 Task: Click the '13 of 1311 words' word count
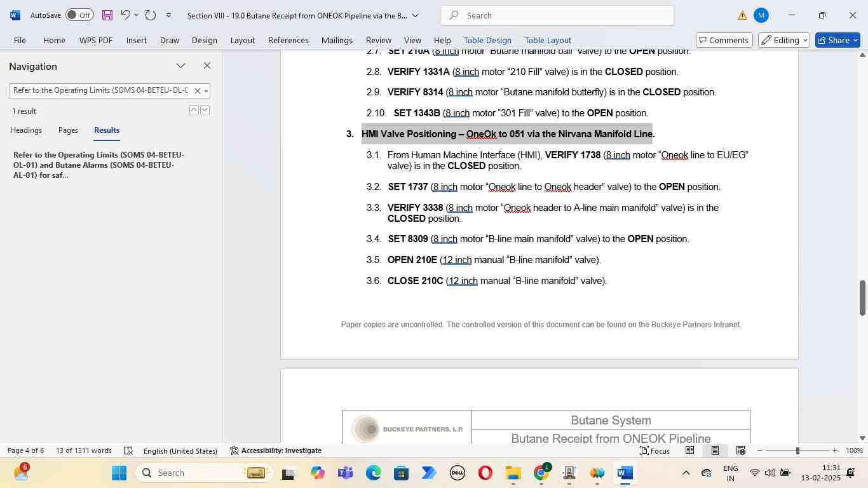click(x=84, y=451)
